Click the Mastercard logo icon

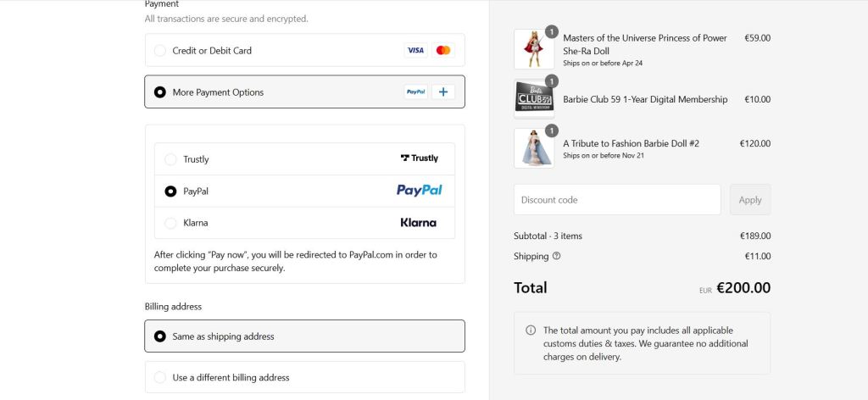[x=442, y=50]
